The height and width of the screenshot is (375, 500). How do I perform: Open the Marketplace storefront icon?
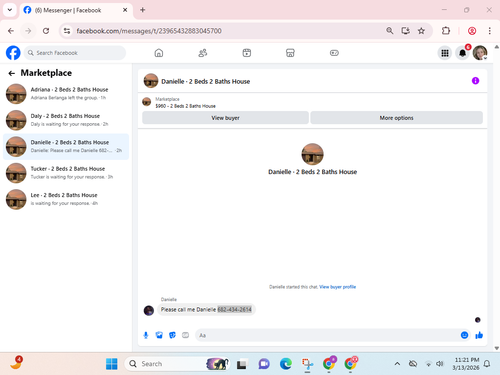click(290, 53)
